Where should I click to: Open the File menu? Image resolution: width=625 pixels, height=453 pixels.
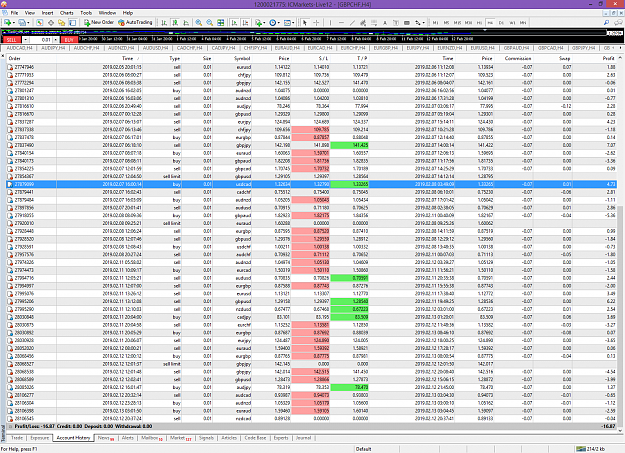(14, 13)
